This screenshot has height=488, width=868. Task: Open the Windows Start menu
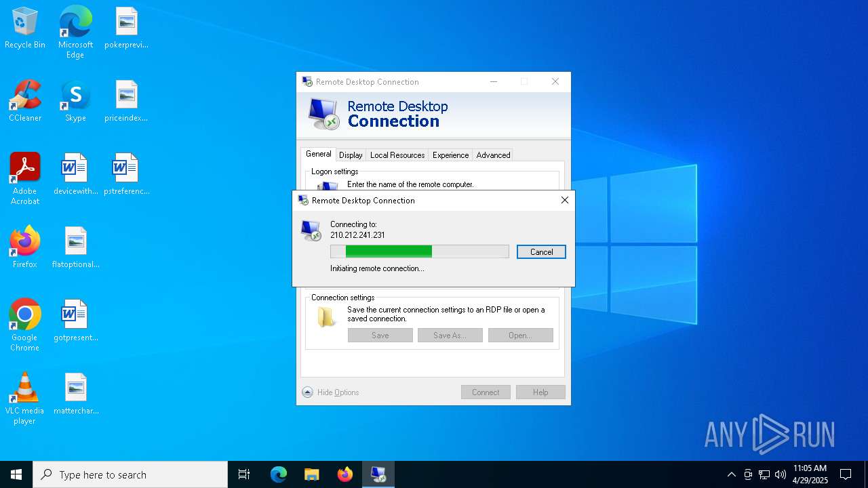tap(16, 474)
